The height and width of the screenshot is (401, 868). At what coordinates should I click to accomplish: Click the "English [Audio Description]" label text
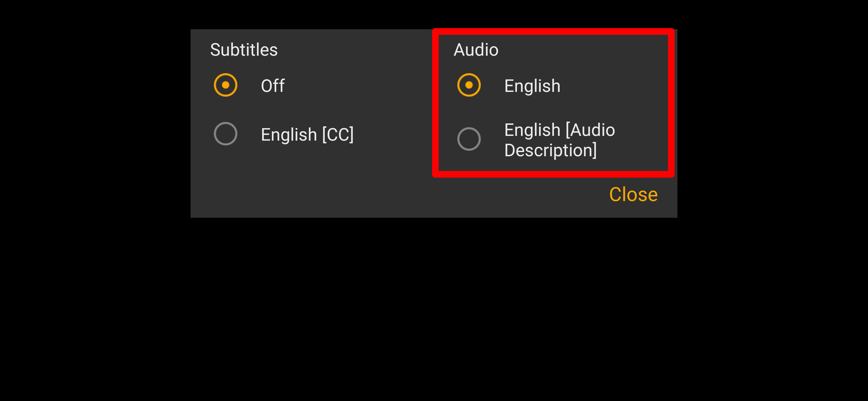point(559,140)
